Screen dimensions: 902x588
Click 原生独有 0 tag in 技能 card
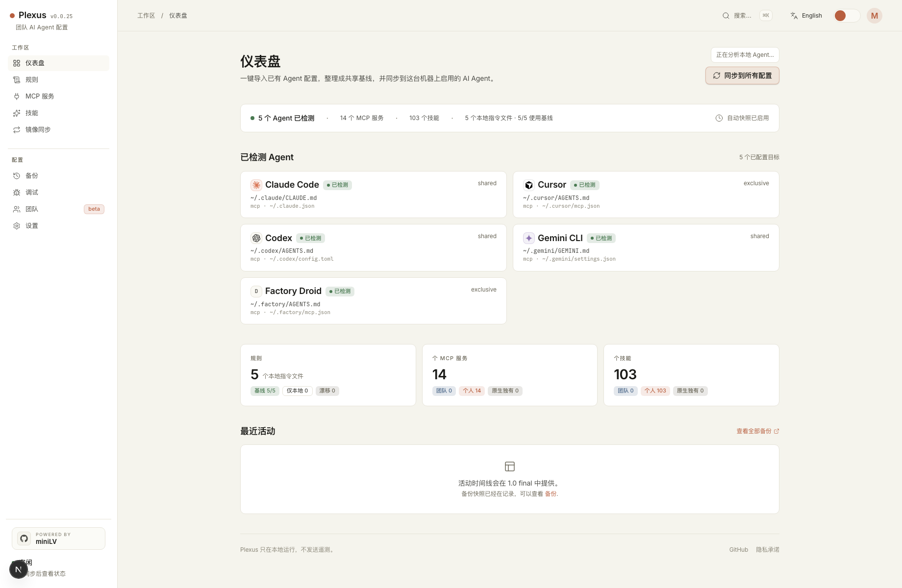690,391
